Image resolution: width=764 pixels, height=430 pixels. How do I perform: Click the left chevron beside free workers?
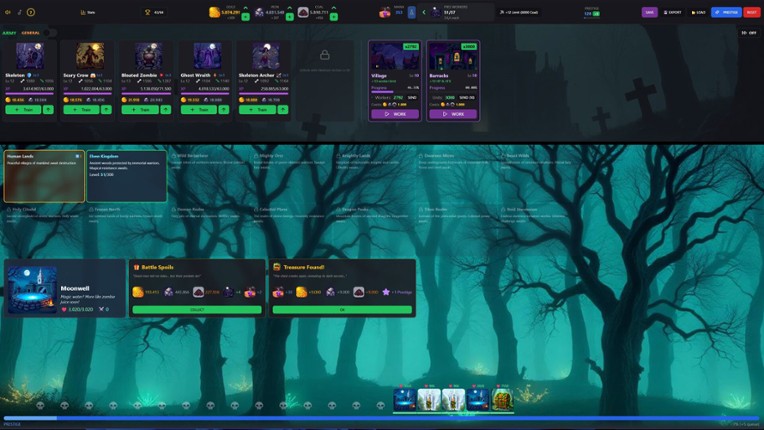423,12
